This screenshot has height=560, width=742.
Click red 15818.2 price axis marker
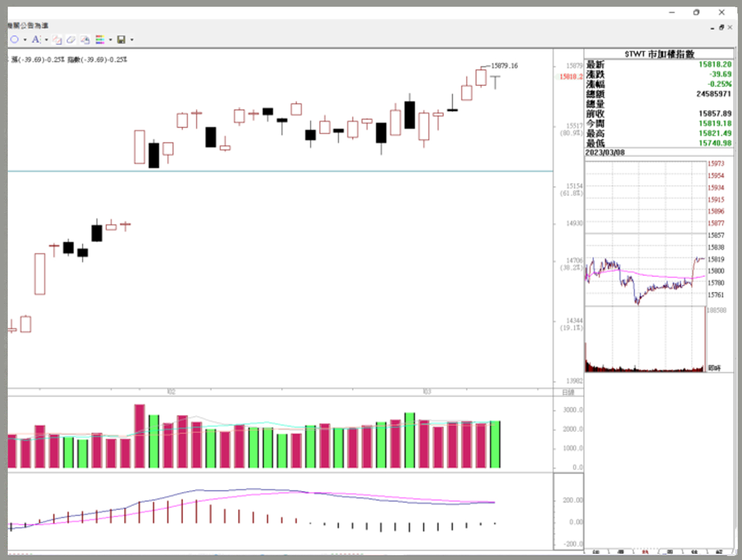point(571,77)
